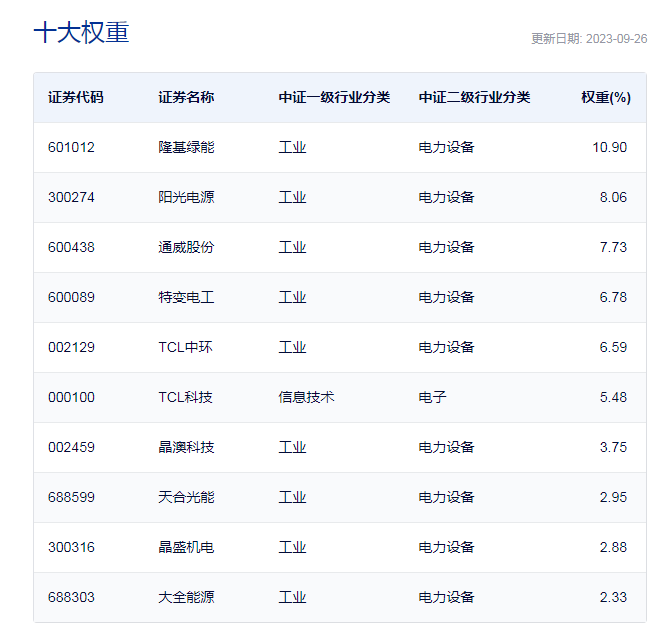Select security code 002129
The height and width of the screenshot is (643, 663).
point(71,347)
